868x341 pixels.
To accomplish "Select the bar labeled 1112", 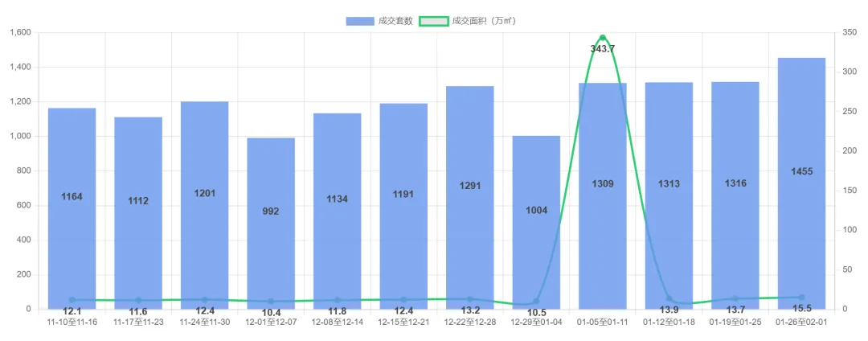I will (138, 213).
